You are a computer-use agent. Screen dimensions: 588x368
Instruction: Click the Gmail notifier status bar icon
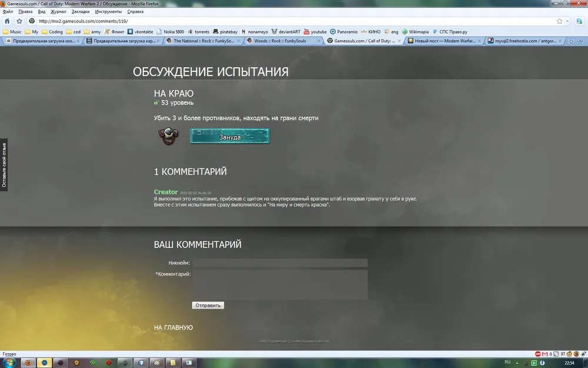tap(545, 354)
